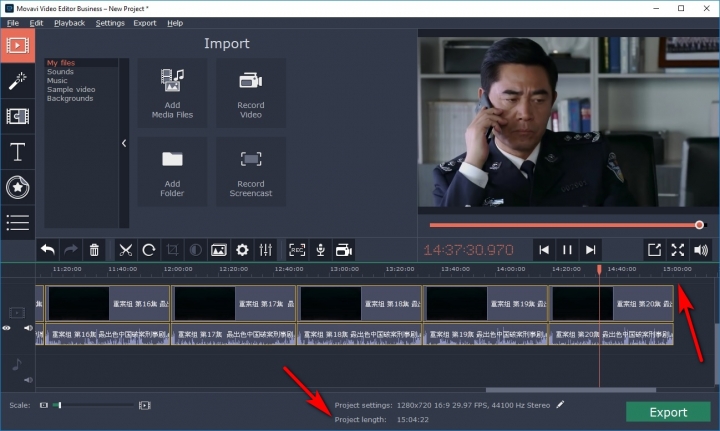Adjust preview volume speaker icon
The image size is (720, 431).
pos(701,250)
